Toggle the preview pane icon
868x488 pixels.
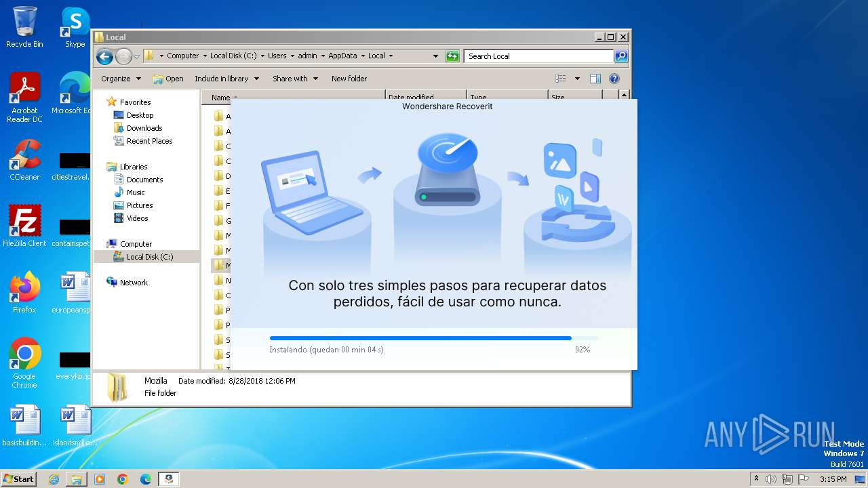coord(595,79)
